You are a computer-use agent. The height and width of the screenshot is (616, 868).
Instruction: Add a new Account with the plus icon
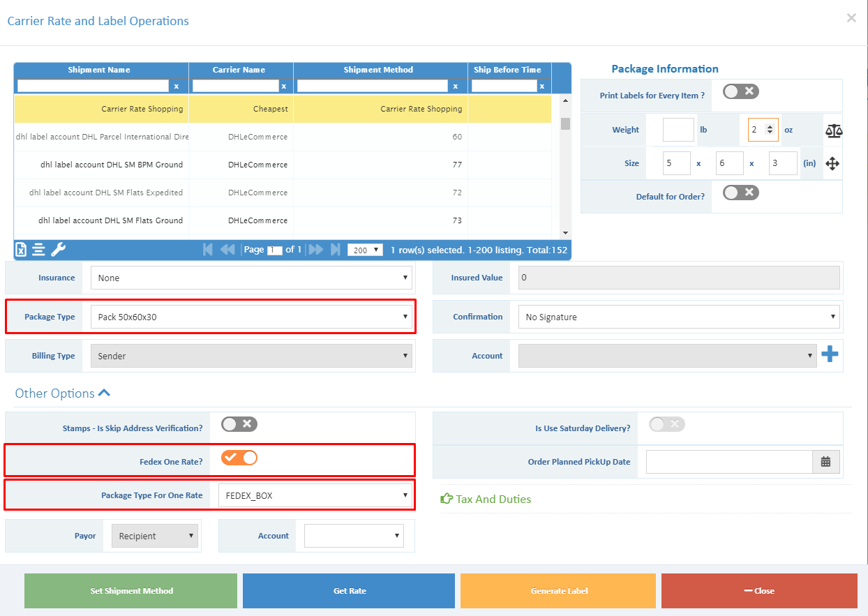[x=830, y=354]
